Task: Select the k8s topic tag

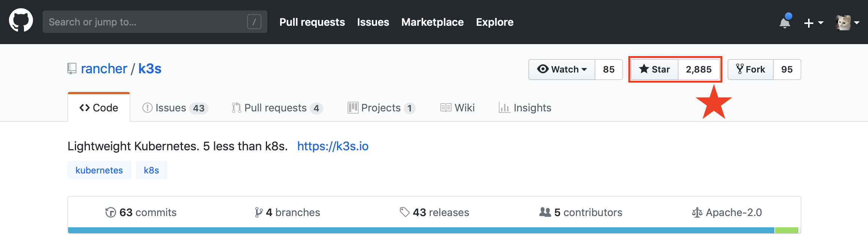Action: click(151, 170)
